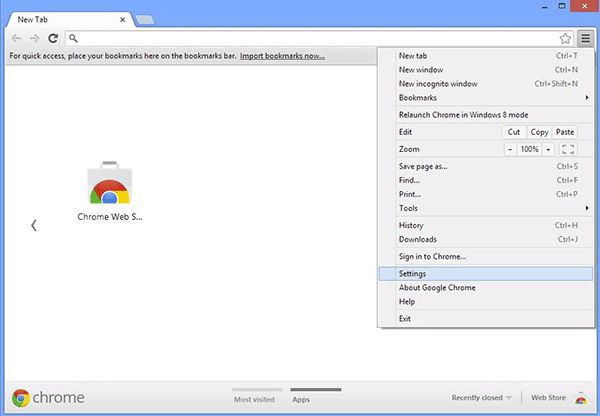Click the Chrome hamburger menu icon
Viewport: 600px width, 416px height.
(585, 39)
